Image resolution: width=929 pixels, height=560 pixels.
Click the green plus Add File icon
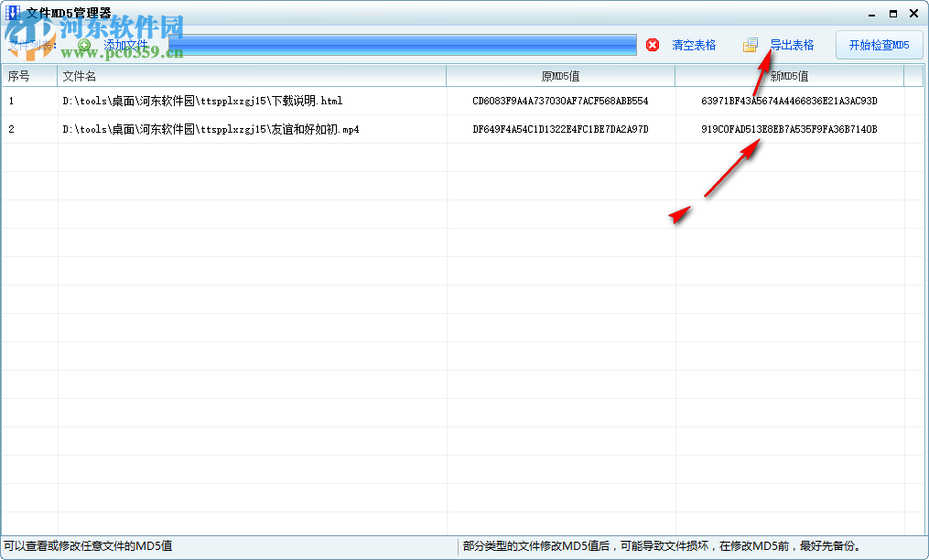84,45
